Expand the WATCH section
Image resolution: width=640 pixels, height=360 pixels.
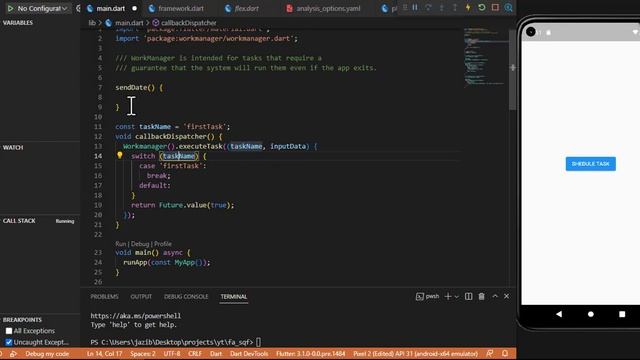tap(13, 147)
